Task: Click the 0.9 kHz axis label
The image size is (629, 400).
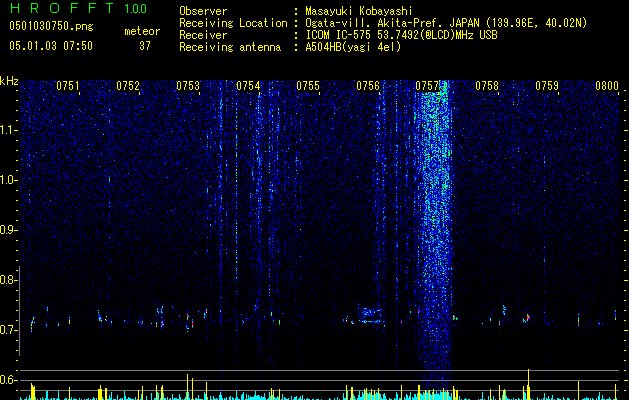Action: click(8, 230)
